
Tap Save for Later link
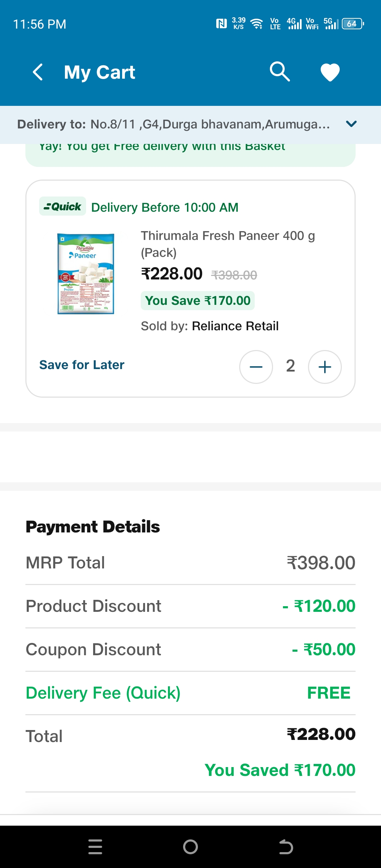pyautogui.click(x=82, y=365)
